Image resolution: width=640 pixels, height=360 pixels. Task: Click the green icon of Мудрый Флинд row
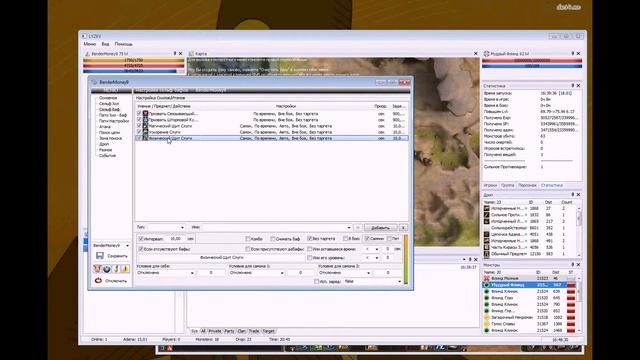point(487,285)
